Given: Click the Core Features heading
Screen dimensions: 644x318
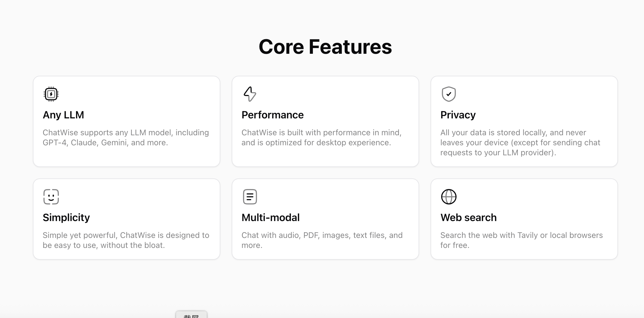Looking at the screenshot, I should point(325,47).
